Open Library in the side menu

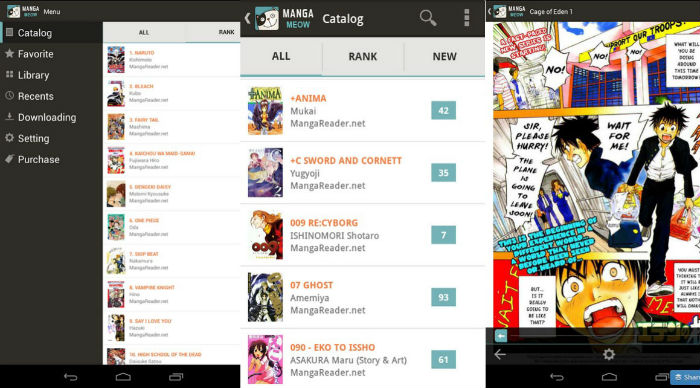pyautogui.click(x=51, y=75)
